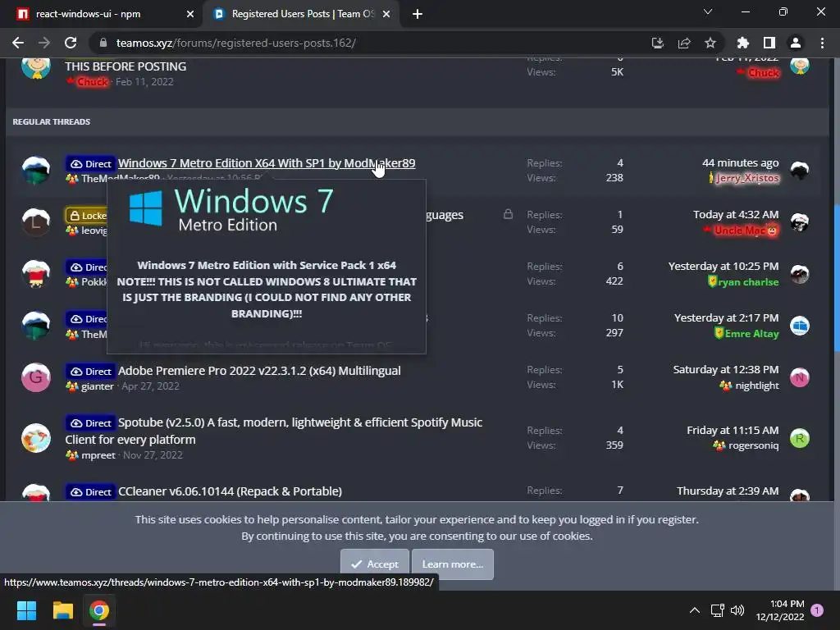840x630 pixels.
Task: Click '44 minutes ago' last post time
Action: coord(741,163)
